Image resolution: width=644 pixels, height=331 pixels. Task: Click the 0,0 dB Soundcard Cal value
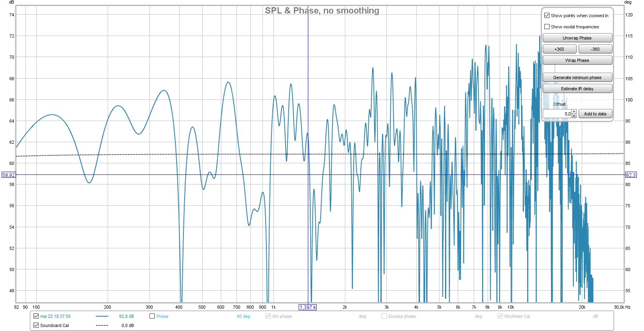coord(128,325)
